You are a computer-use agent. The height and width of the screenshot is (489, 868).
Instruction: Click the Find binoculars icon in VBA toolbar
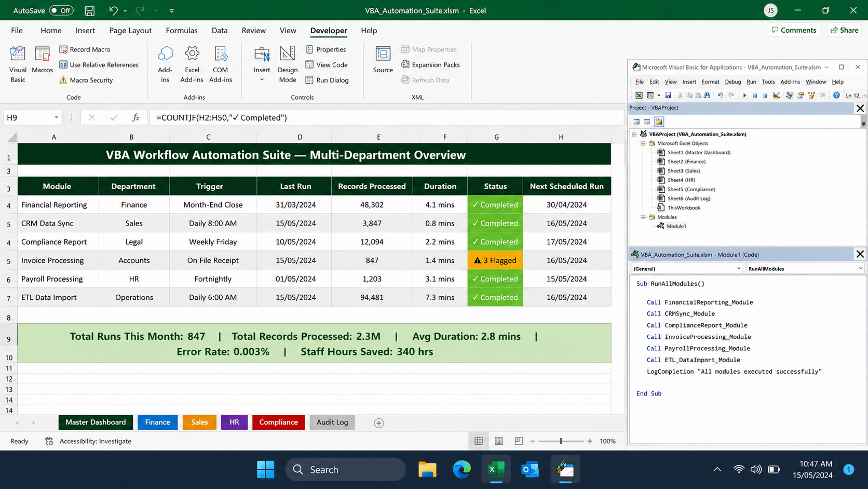(707, 95)
